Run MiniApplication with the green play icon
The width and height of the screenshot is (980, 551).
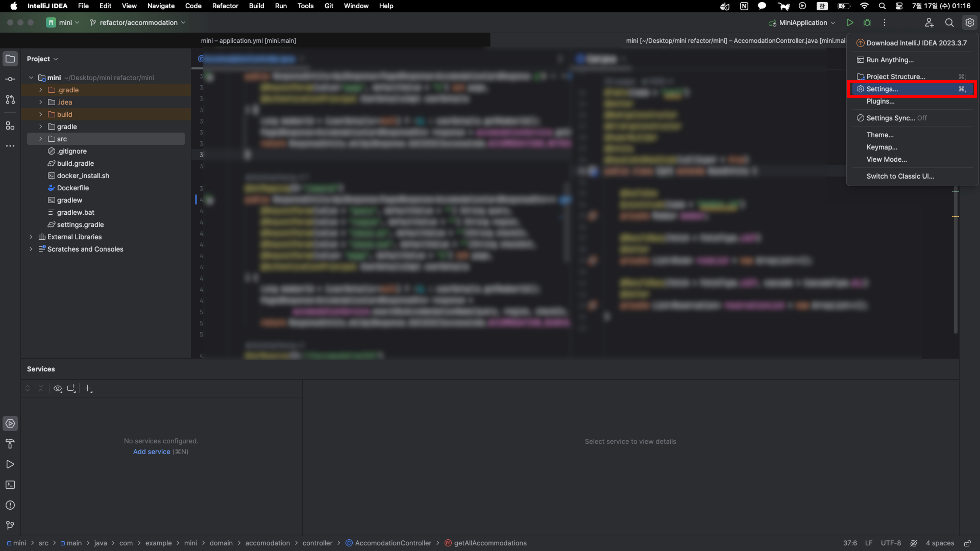pyautogui.click(x=849, y=23)
